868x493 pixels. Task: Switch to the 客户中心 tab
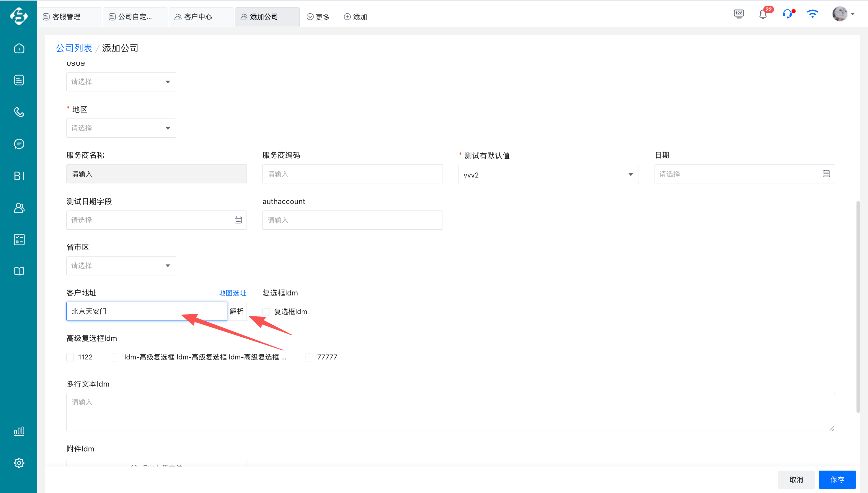pos(198,17)
